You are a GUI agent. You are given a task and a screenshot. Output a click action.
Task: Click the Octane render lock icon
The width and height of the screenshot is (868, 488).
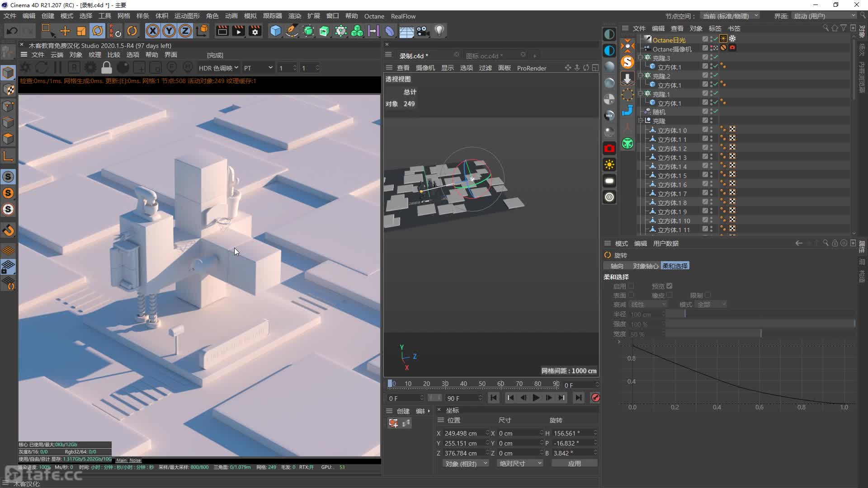(x=107, y=68)
